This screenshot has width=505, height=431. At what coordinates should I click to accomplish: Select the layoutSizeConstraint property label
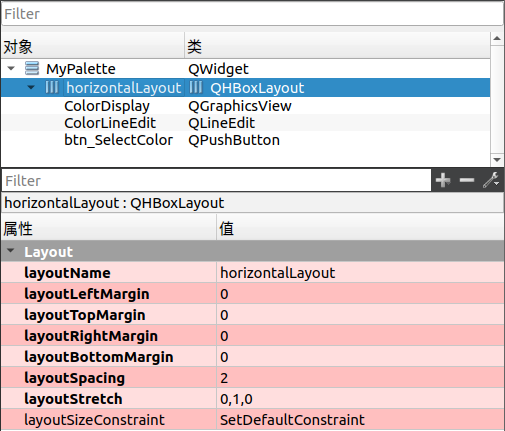(94, 420)
